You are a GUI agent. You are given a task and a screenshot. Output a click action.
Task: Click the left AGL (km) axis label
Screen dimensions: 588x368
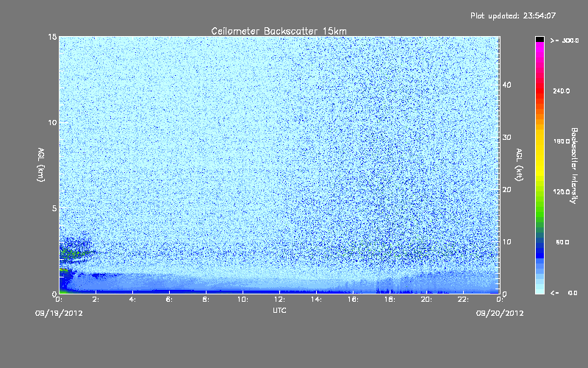[x=40, y=164]
